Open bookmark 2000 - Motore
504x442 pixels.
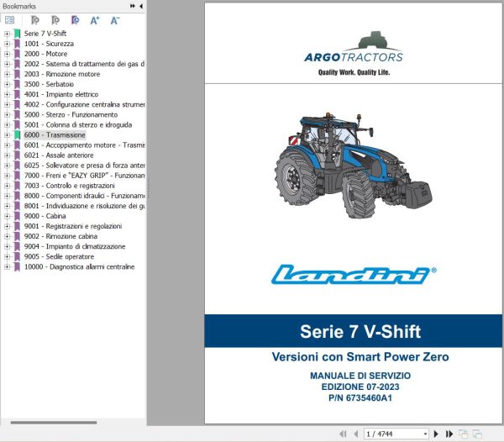[x=45, y=54]
